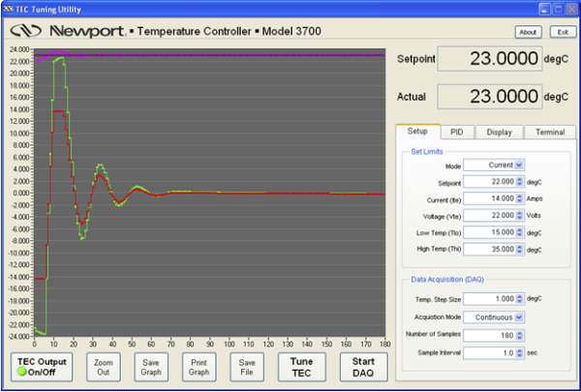
Task: Click the Start DAQ button
Action: pyautogui.click(x=363, y=366)
